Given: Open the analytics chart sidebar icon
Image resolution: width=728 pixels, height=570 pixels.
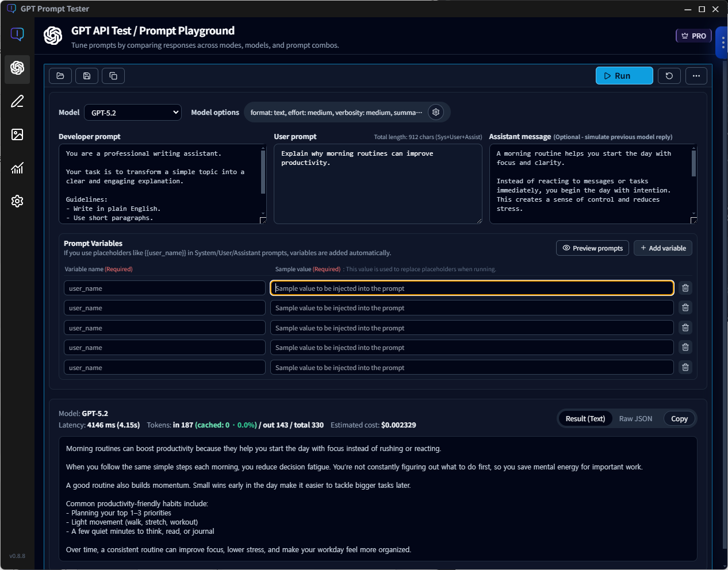Looking at the screenshot, I should tap(17, 168).
